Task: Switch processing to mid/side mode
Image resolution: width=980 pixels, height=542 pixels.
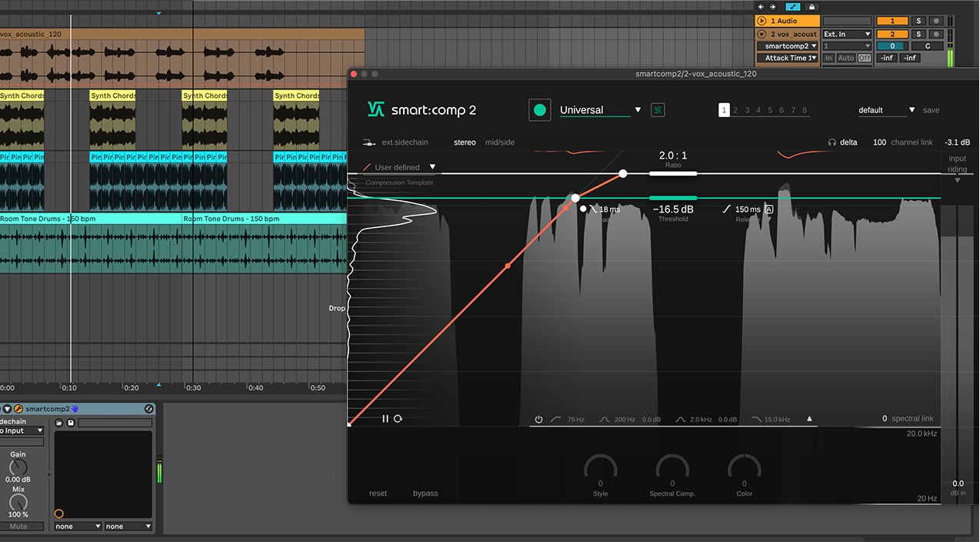Action: [x=500, y=142]
